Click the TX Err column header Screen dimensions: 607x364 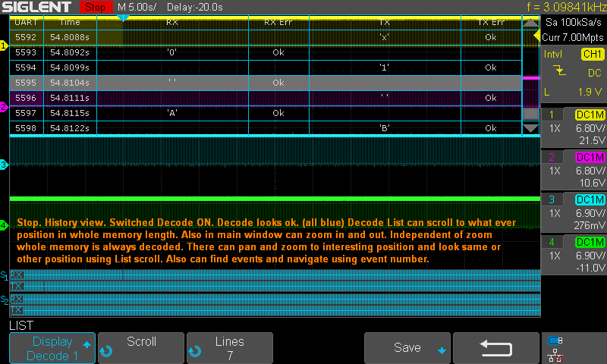click(x=490, y=23)
